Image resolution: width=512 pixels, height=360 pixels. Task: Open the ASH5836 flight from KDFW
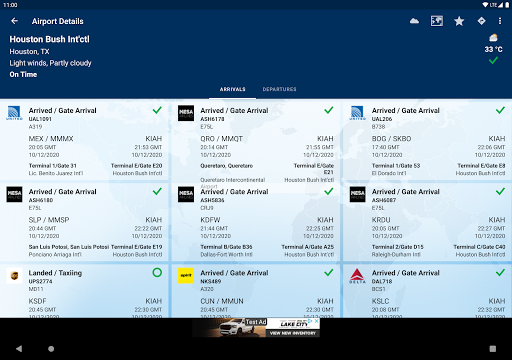(x=256, y=222)
